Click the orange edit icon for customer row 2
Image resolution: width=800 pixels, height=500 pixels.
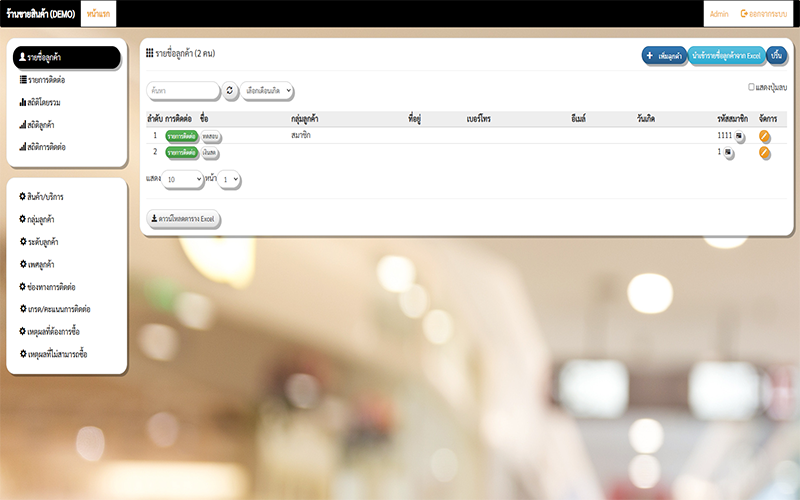[765, 152]
